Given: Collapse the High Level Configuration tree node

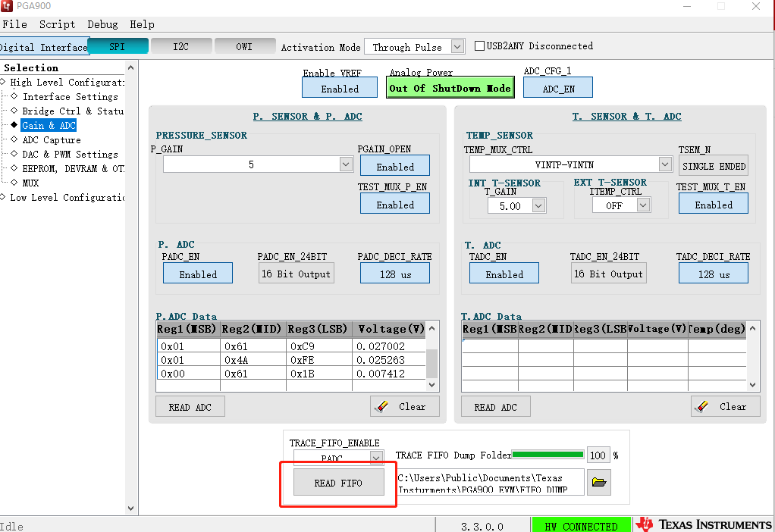Looking at the screenshot, I should 4,82.
